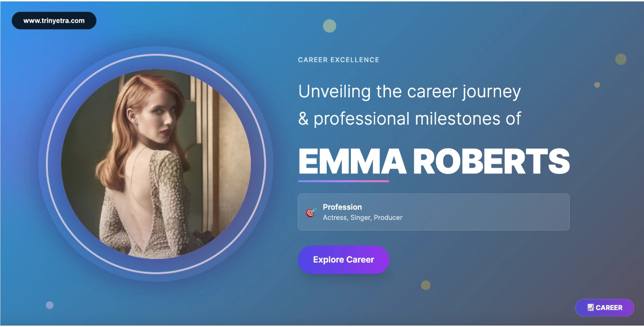Select the CAREER EXCELLENCE label

[x=338, y=60]
